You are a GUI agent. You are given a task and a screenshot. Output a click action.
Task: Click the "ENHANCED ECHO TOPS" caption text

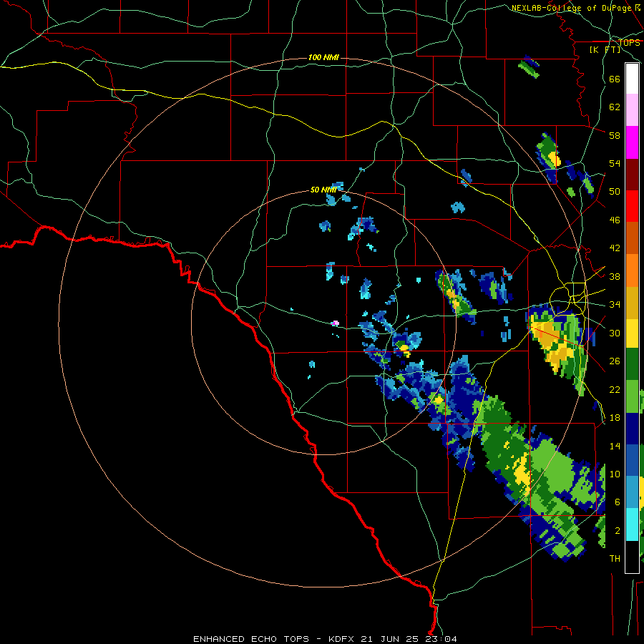click(251, 639)
